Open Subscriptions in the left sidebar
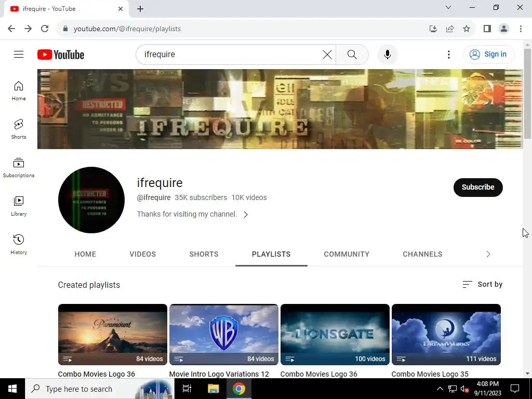 coord(19,168)
